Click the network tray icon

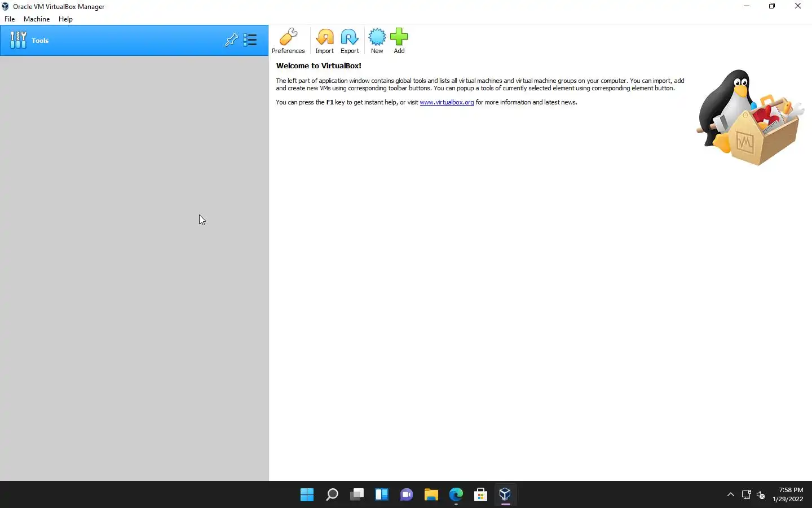pyautogui.click(x=746, y=495)
